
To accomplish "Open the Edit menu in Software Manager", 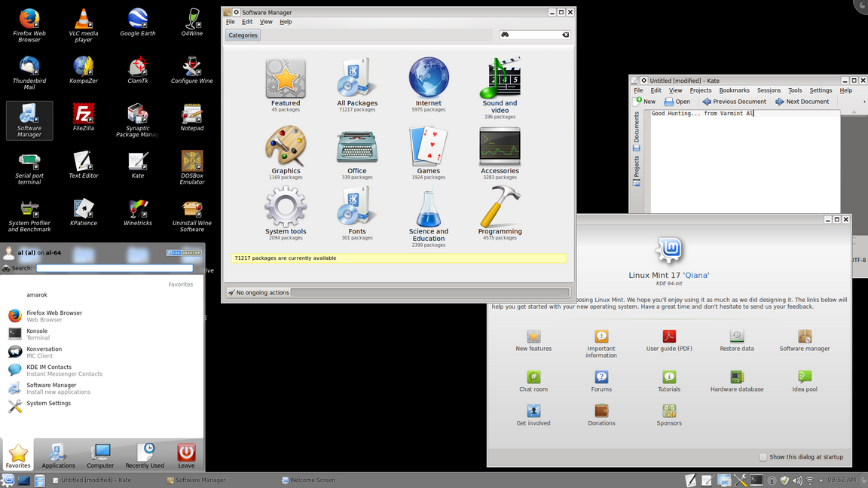I will (x=247, y=22).
